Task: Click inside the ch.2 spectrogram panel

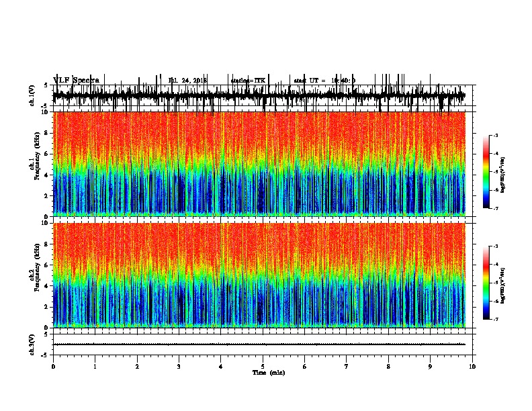Action: click(x=259, y=275)
